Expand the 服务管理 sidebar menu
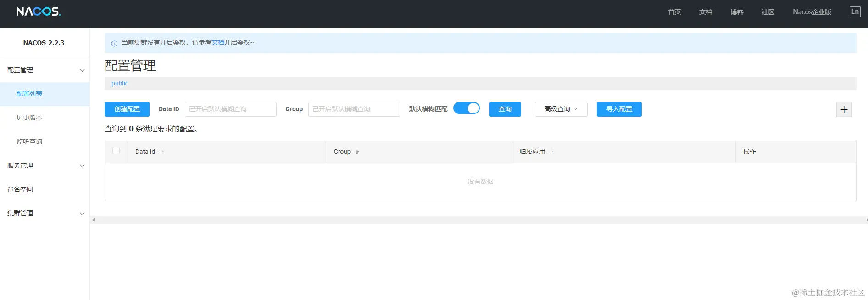Screen dimensions: 868x300 pos(45,165)
